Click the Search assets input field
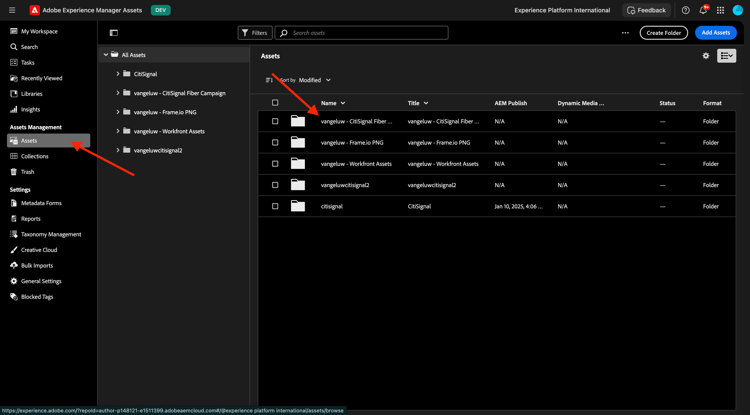This screenshot has width=750, height=415. pyautogui.click(x=366, y=33)
